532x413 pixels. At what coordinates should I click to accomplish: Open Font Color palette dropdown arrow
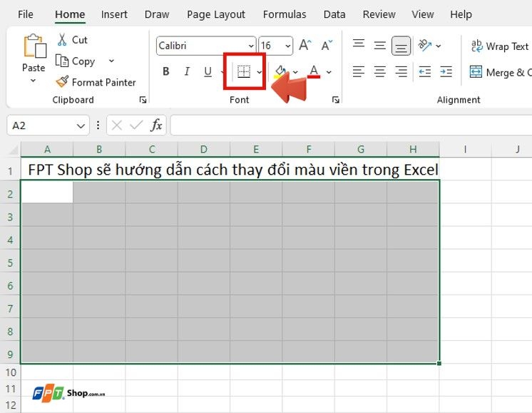pyautogui.click(x=329, y=72)
